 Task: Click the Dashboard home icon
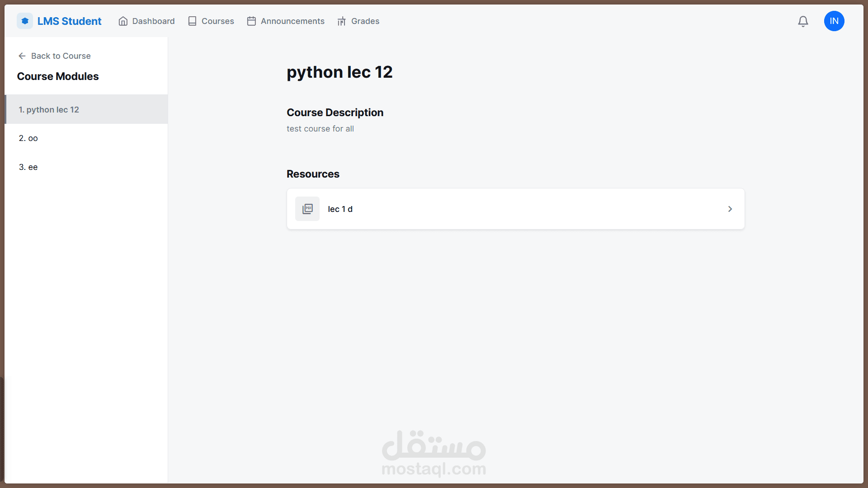[123, 21]
